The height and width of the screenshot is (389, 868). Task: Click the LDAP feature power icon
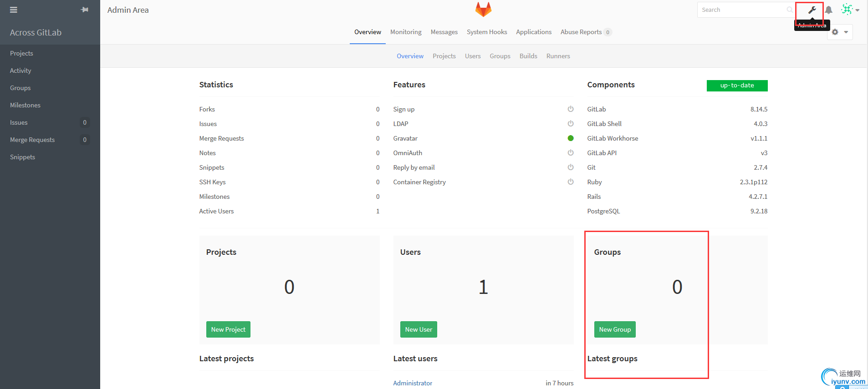[571, 124]
